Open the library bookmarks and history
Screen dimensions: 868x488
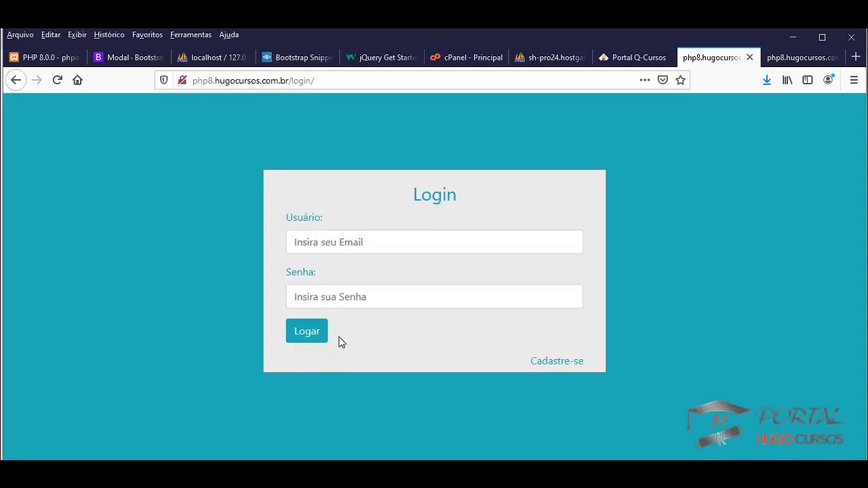(787, 80)
